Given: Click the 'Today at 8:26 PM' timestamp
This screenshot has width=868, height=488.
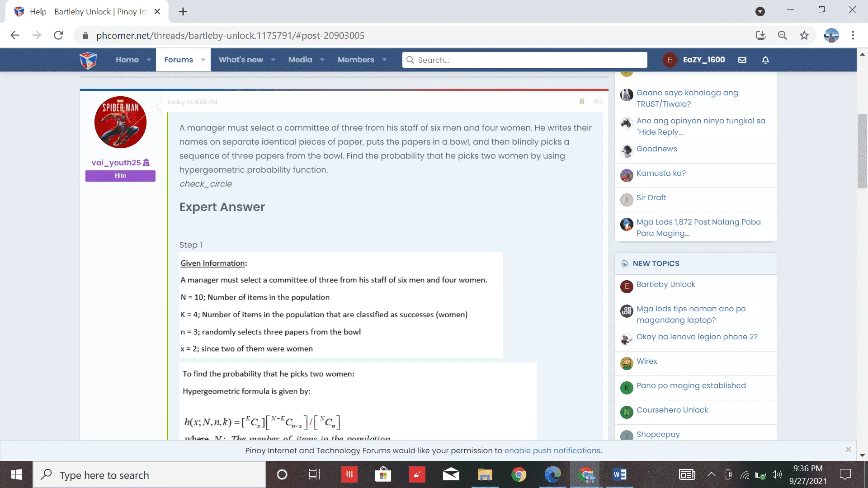Looking at the screenshot, I should click(x=192, y=102).
